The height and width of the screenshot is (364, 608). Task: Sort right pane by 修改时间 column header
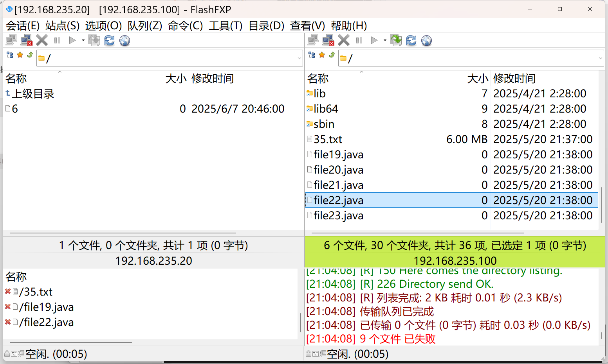[545, 79]
